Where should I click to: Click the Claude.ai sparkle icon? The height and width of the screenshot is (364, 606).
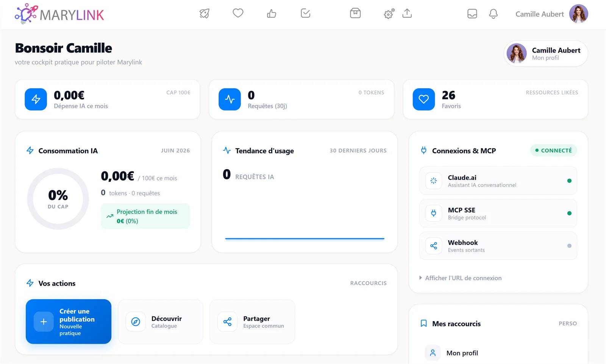point(434,181)
